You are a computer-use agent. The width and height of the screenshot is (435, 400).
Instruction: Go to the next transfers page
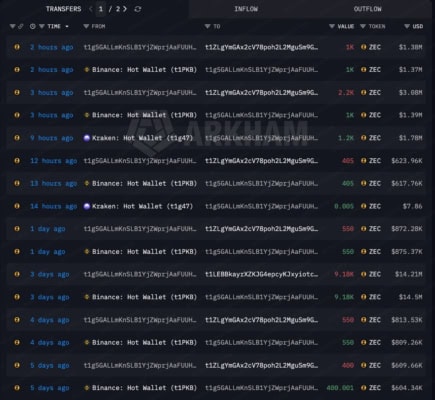[x=125, y=9]
